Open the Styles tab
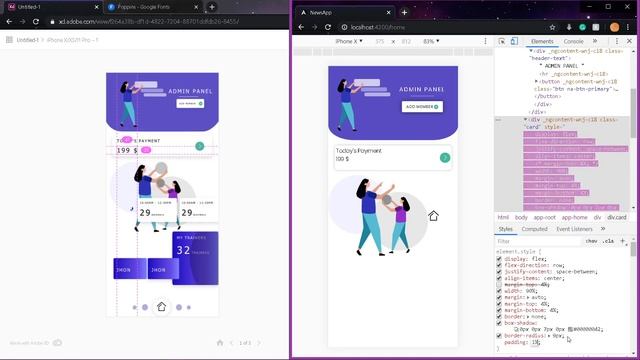This screenshot has width=640, height=360. pyautogui.click(x=505, y=229)
